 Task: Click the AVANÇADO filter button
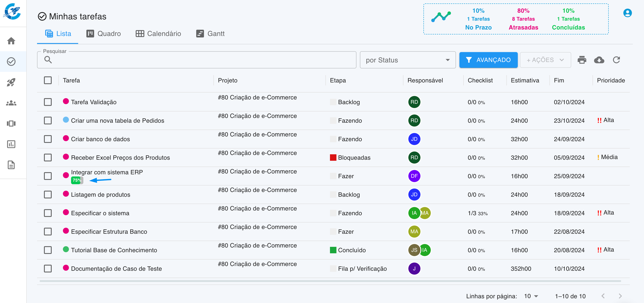[488, 60]
